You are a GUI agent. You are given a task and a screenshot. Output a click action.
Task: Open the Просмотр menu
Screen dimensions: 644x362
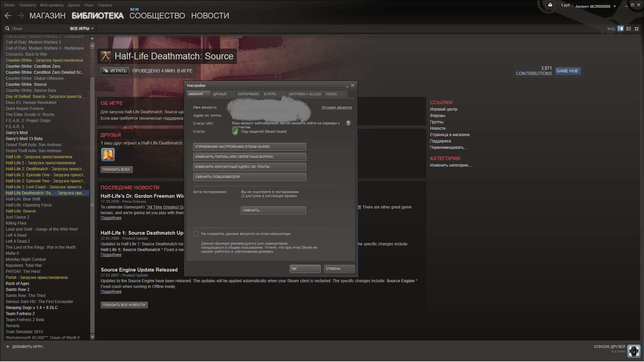point(28,5)
